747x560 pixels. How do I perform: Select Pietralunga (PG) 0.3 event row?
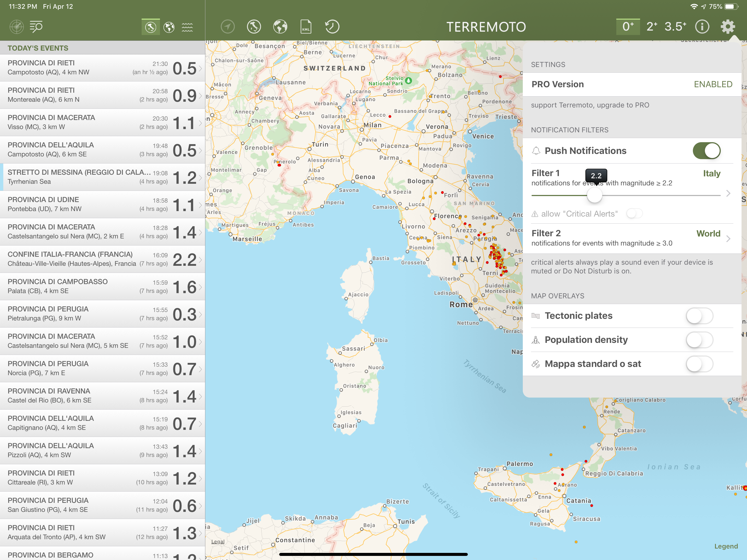click(x=102, y=314)
